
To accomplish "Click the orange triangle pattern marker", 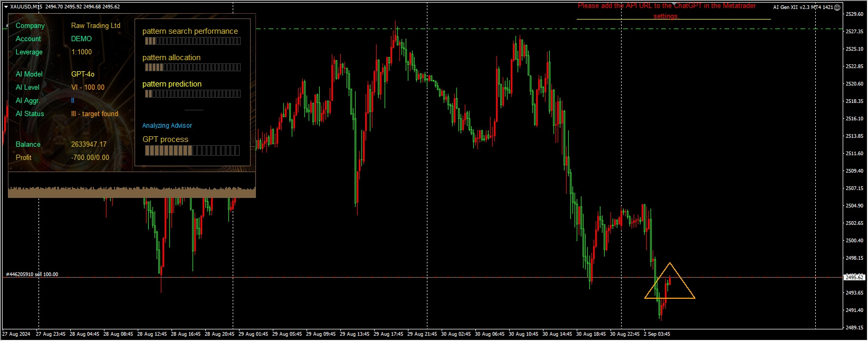I will pos(670,281).
